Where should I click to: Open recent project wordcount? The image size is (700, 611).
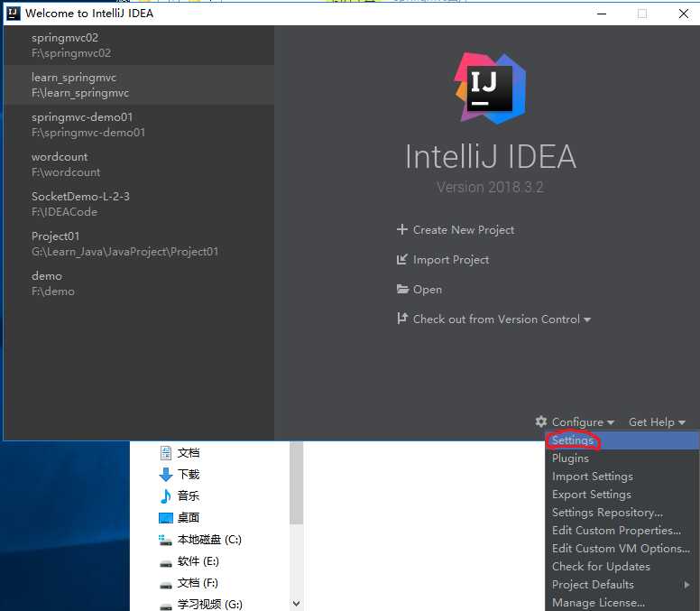coord(139,164)
